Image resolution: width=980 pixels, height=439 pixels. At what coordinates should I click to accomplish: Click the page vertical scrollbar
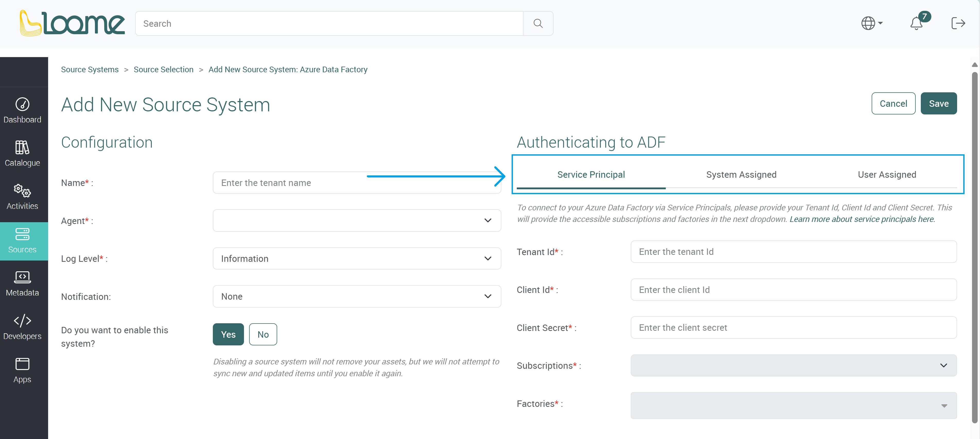[974, 247]
